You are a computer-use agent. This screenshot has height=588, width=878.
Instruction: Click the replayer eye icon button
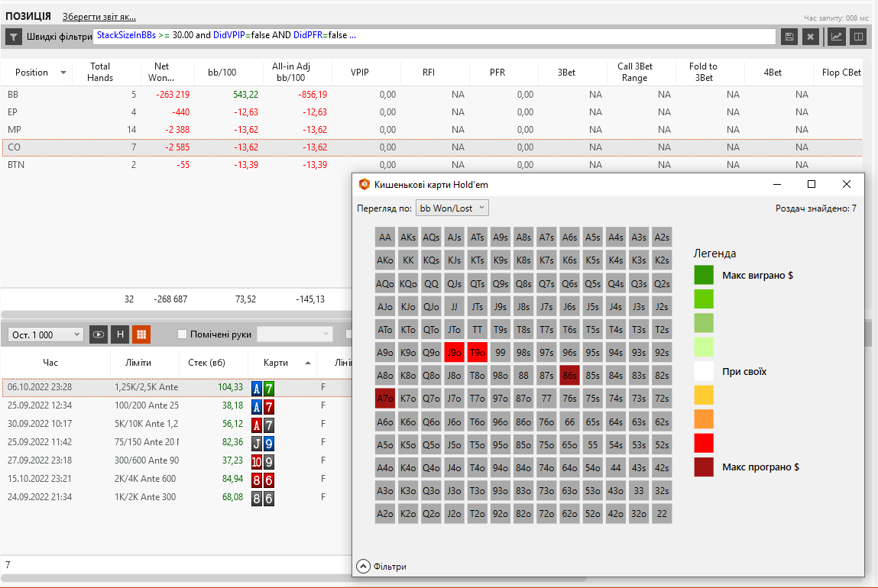(99, 334)
